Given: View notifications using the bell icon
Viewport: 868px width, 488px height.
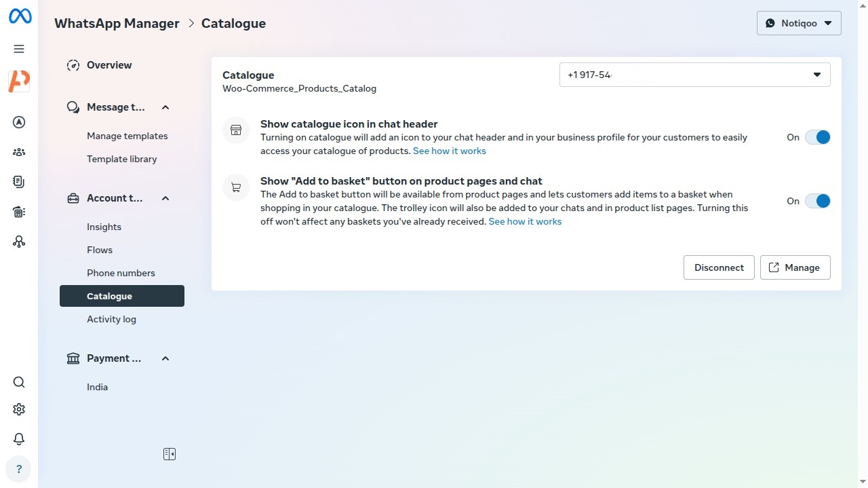Looking at the screenshot, I should pos(19,439).
